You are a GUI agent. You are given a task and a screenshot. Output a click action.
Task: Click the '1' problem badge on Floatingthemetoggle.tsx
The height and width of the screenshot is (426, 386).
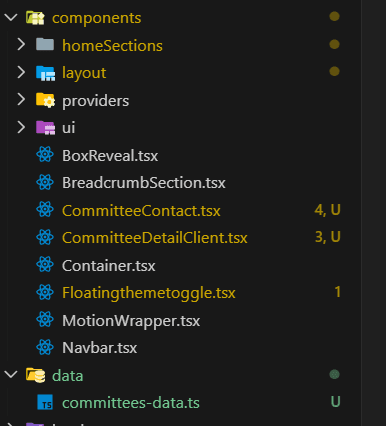coord(337,292)
